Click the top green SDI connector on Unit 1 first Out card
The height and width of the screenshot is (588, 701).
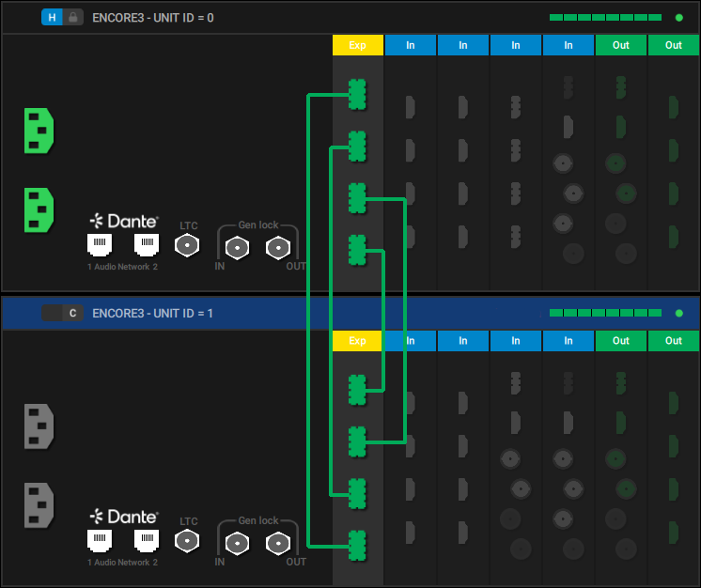(x=615, y=459)
